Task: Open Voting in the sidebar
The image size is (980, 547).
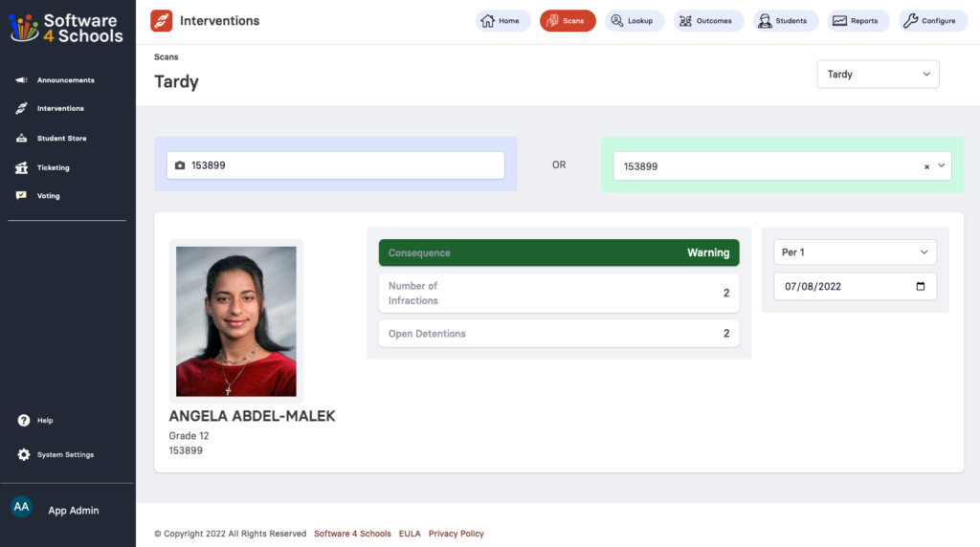Action: click(48, 195)
